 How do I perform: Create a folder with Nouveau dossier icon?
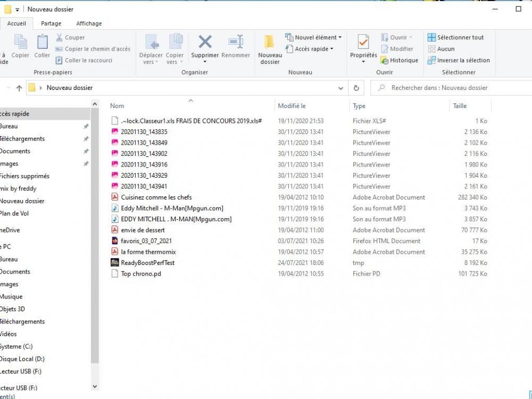point(270,43)
